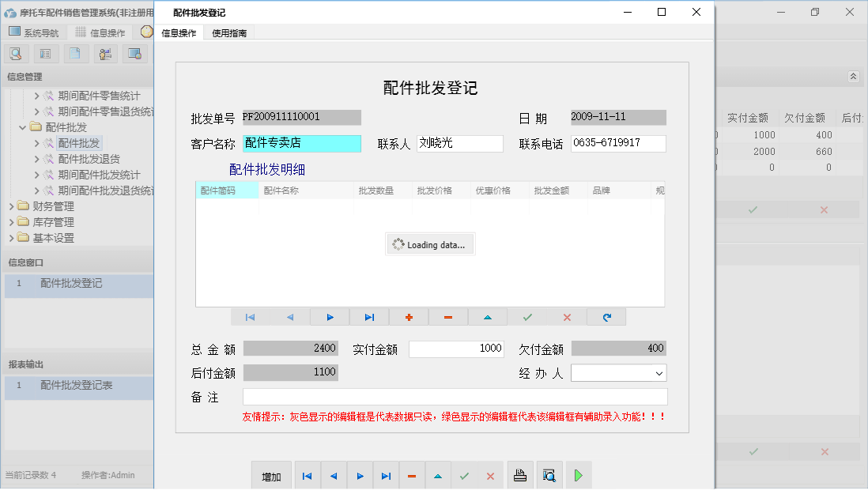Screen dimensions: 868x494
Task: Click the print preview magnifier icon
Action: pyautogui.click(x=548, y=475)
